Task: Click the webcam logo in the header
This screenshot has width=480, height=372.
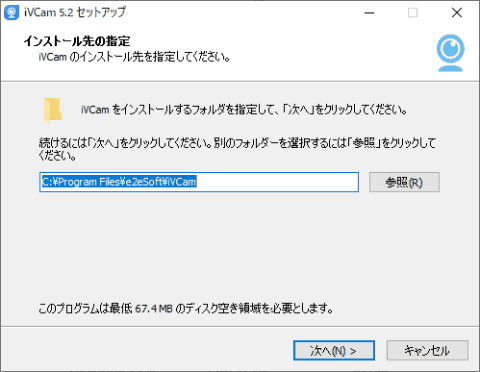Action: pyautogui.click(x=451, y=53)
